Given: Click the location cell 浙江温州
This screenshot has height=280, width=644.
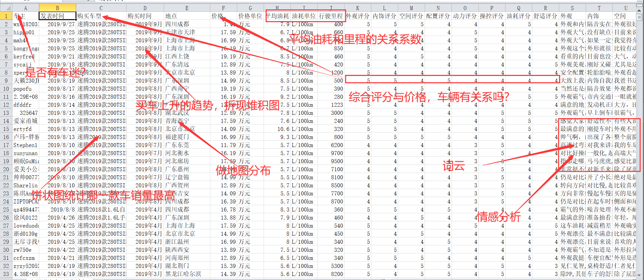Looking at the screenshot, I should pos(187,242).
